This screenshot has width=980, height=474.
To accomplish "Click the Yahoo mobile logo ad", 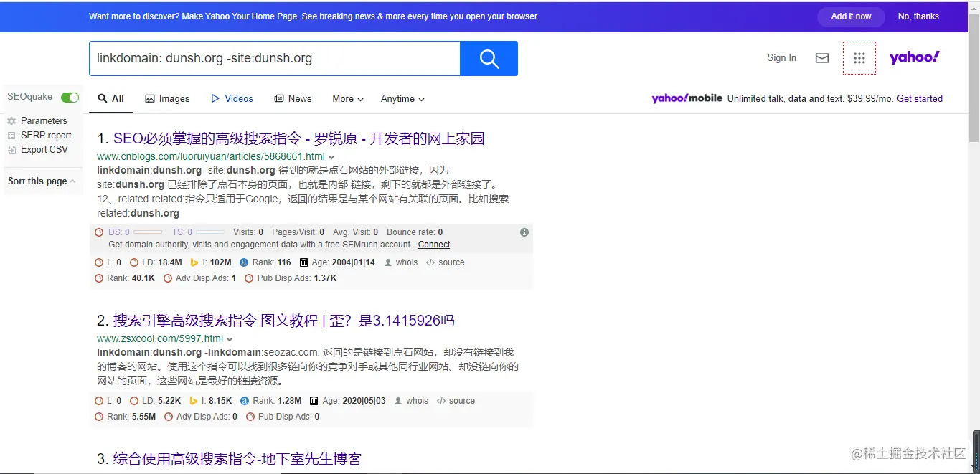I will tap(687, 98).
